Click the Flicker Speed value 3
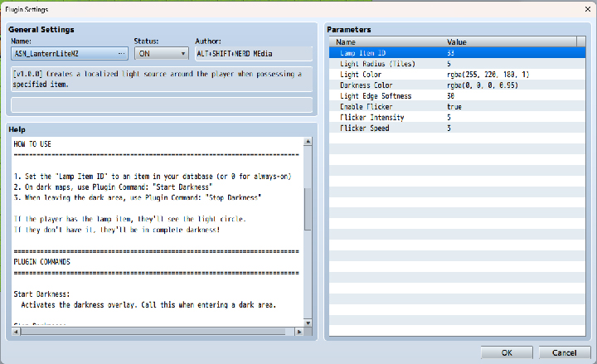The image size is (597, 364). 449,128
